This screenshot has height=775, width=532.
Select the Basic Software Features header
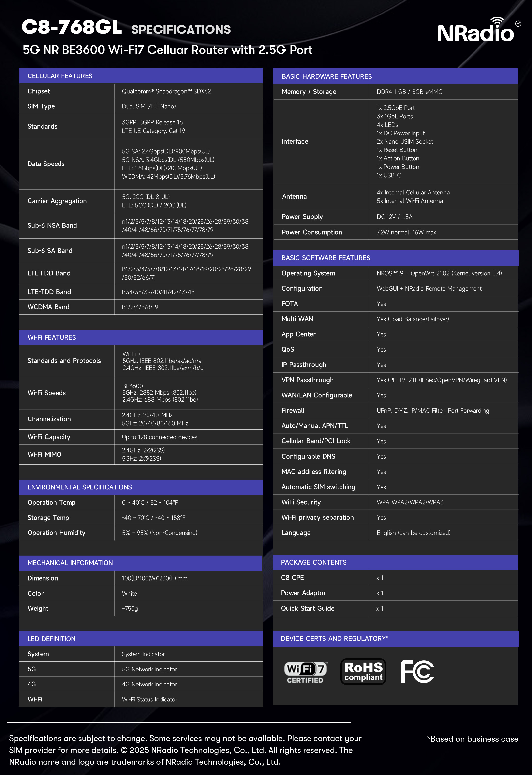click(x=326, y=258)
